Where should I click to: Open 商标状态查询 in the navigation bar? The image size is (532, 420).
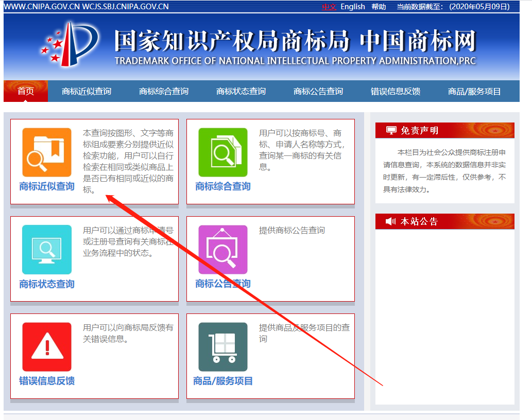tap(241, 92)
